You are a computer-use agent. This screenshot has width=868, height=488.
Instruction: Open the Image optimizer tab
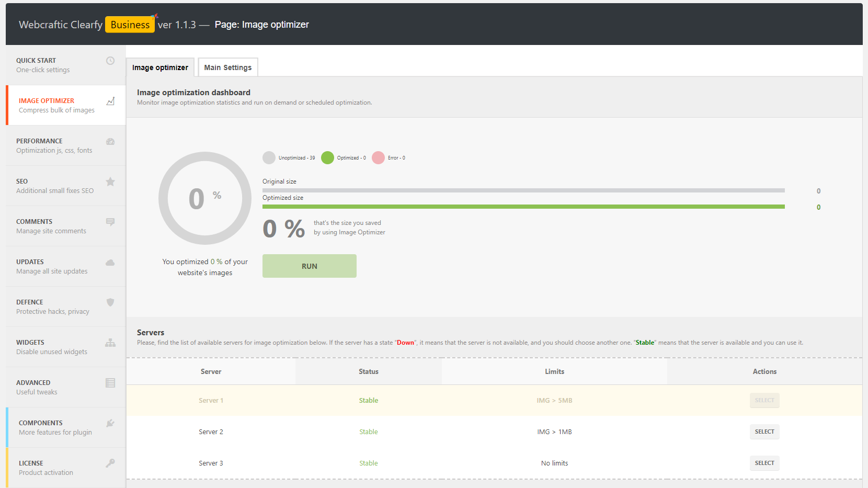160,67
